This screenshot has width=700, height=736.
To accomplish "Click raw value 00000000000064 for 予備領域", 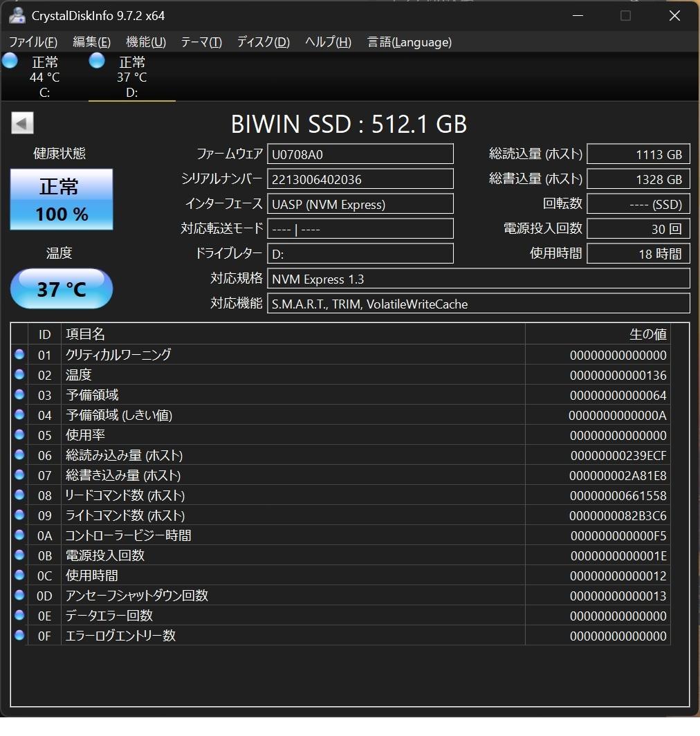I will point(618,395).
